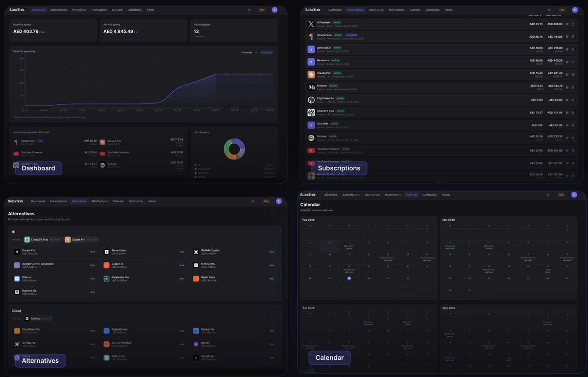
Task: Click the Jasper AI icon
Action: click(106, 265)
